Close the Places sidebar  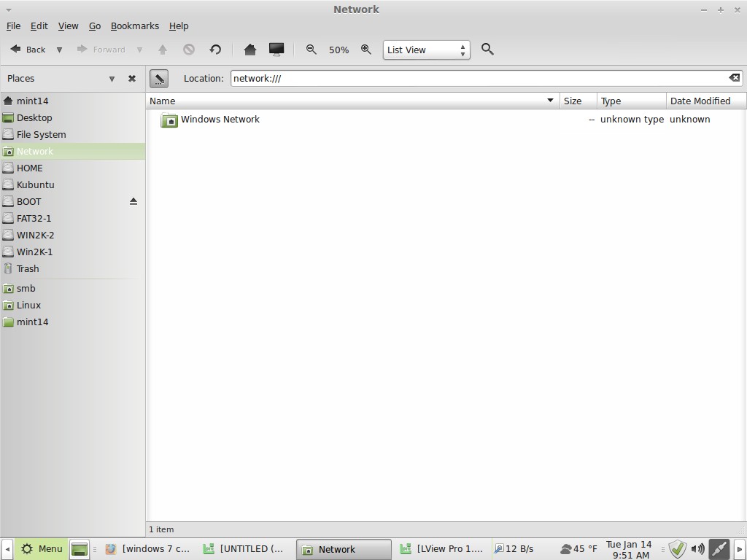pos(132,79)
